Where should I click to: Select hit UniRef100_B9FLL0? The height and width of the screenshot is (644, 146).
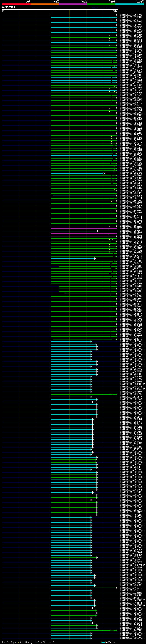click(131, 308)
